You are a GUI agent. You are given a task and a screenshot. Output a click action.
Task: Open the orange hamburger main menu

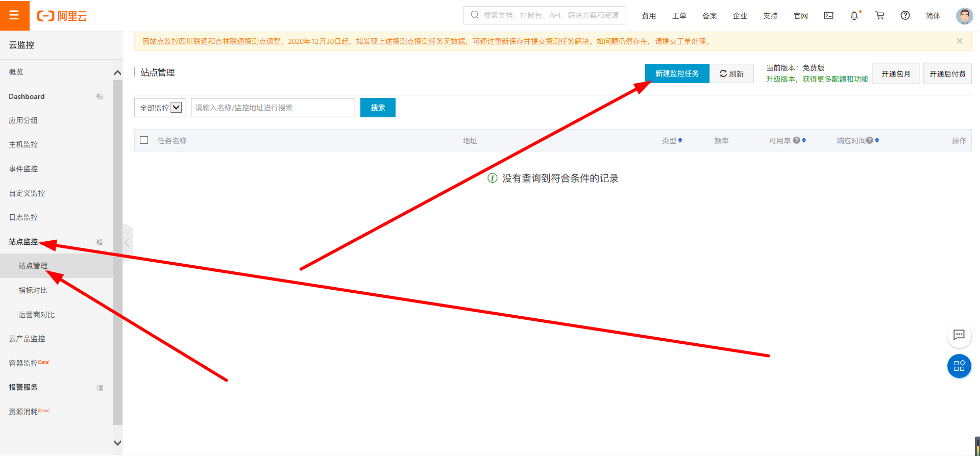pos(14,15)
